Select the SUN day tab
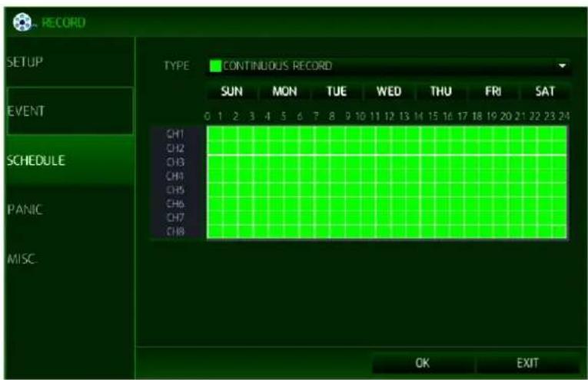The image size is (588, 380). pyautogui.click(x=232, y=91)
